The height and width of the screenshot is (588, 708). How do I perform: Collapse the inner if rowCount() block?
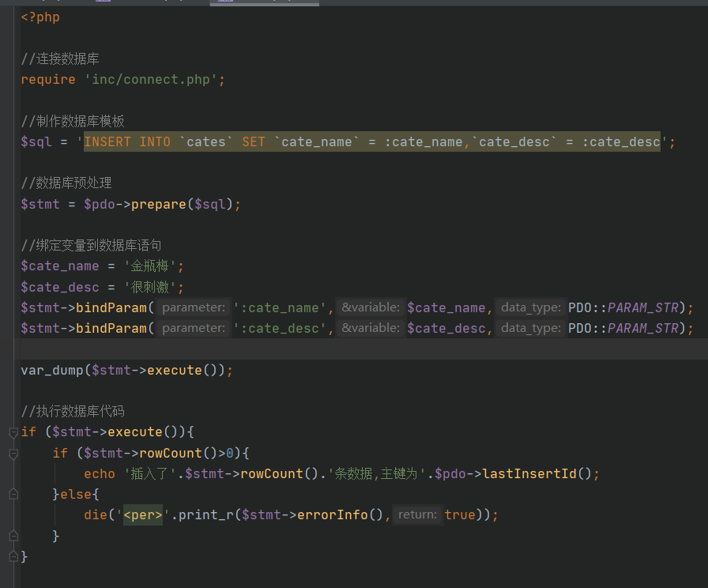13,454
